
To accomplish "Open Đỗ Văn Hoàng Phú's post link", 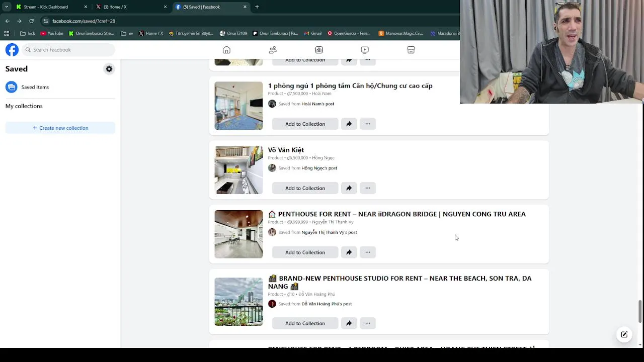I will (327, 304).
